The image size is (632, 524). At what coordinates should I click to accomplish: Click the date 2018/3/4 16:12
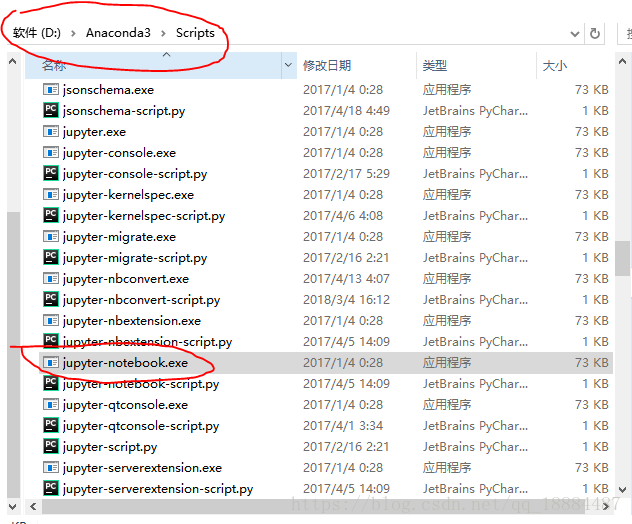click(x=347, y=299)
